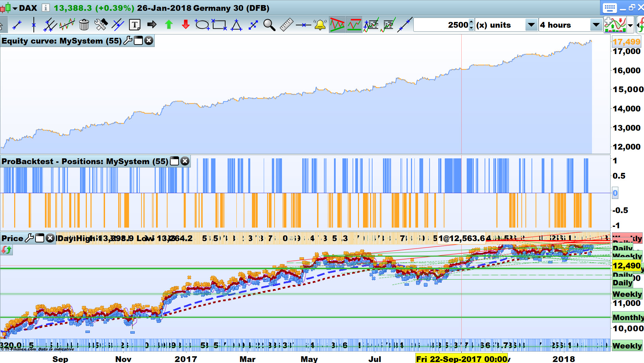This screenshot has height=363, width=644.
Task: Click the order list with cursor icon
Action: click(371, 25)
